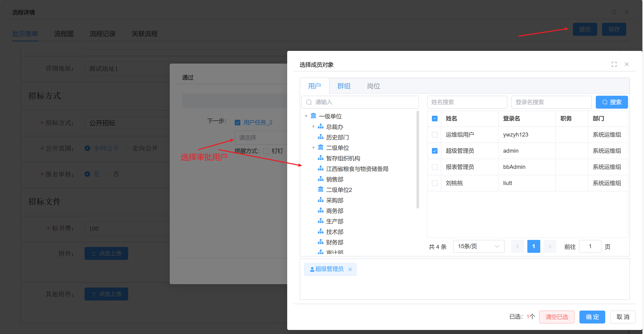
Task: Open the 招标方式 公开招标 dropdown
Action: coord(127,123)
